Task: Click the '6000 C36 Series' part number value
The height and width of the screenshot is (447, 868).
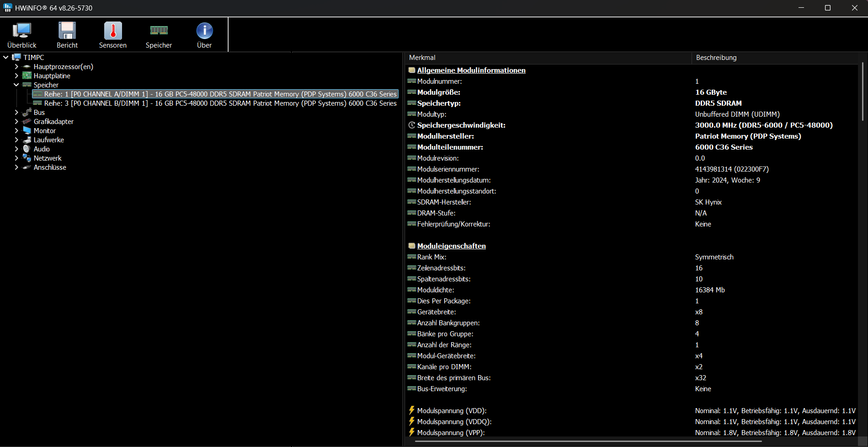Action: point(724,147)
